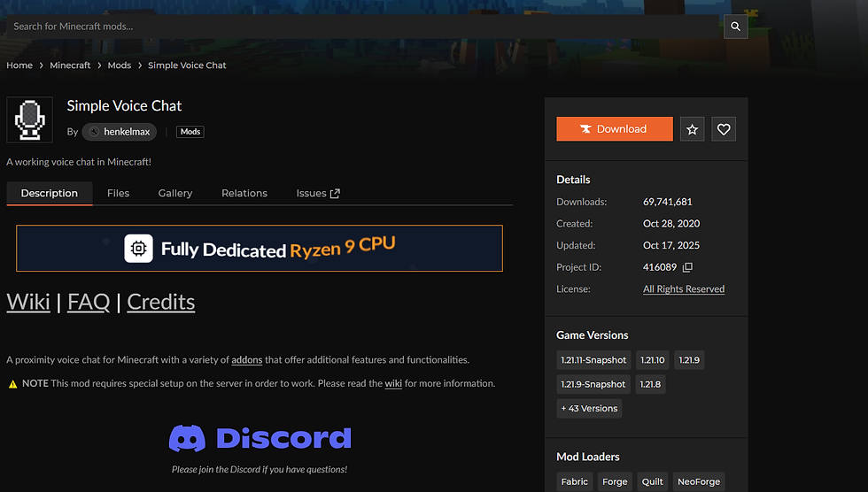Image resolution: width=868 pixels, height=492 pixels.
Task: Click the Project ID number 416089
Action: [660, 267]
